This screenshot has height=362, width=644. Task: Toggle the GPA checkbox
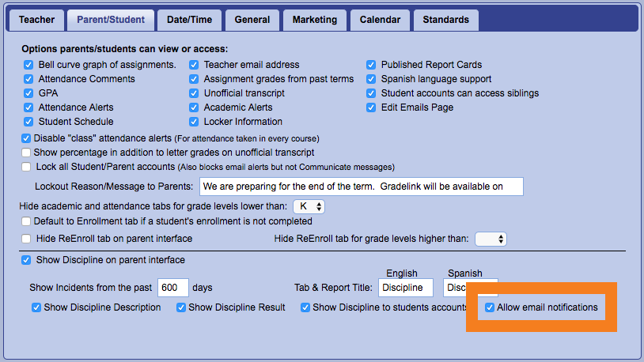pyautogui.click(x=28, y=93)
